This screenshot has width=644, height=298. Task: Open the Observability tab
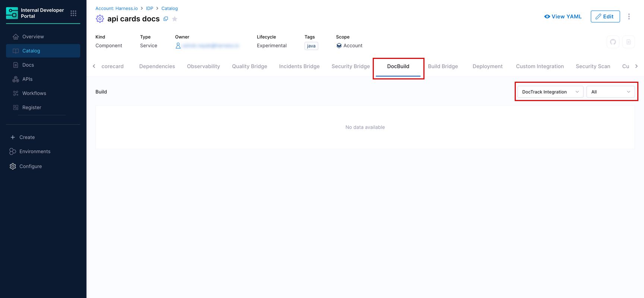point(203,66)
